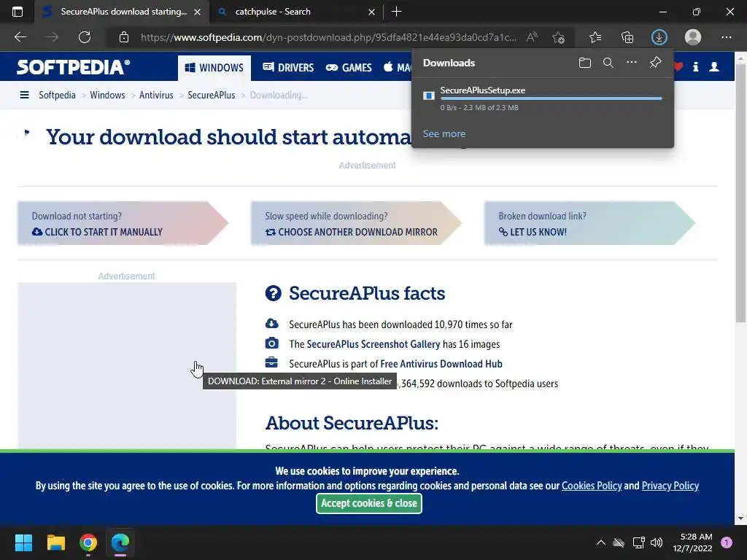This screenshot has width=747, height=560.
Task: Click the Let us know broken link button
Action: 589,223
